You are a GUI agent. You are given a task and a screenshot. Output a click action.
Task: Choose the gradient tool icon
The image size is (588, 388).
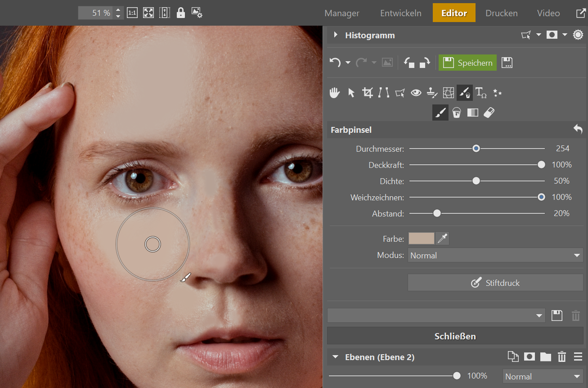click(x=473, y=113)
